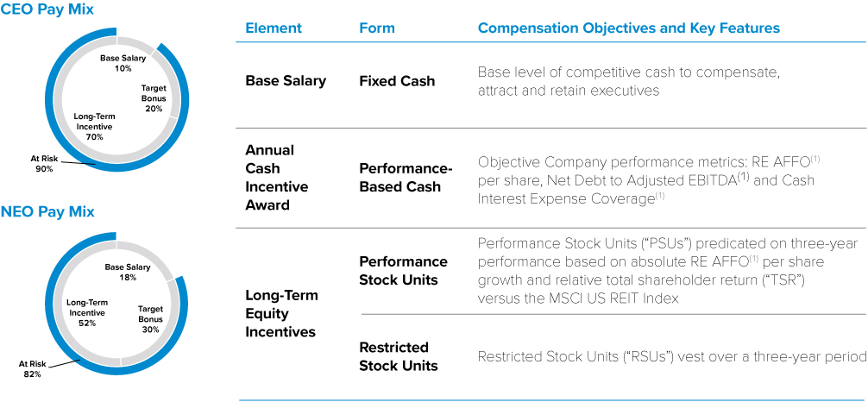Screen dimensions: 868x402
Task: Click the CEO Pay Mix heading
Action: [x=47, y=9]
